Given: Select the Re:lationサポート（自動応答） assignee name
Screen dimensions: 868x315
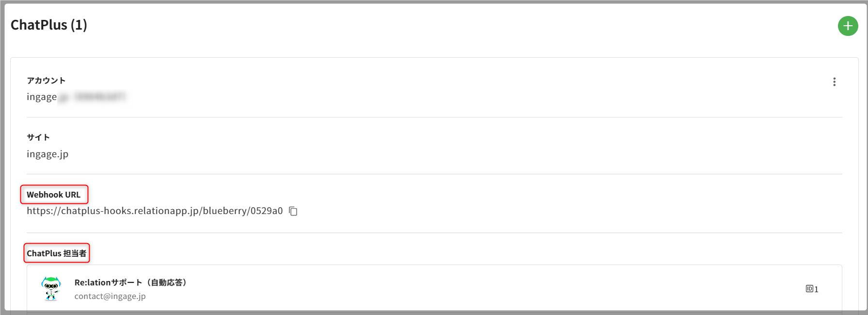Looking at the screenshot, I should pyautogui.click(x=130, y=282).
